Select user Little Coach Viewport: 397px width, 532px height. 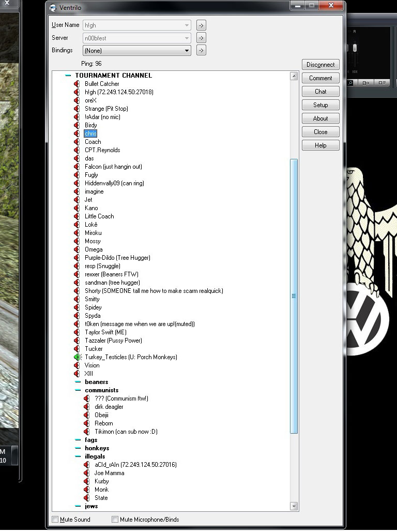[99, 216]
